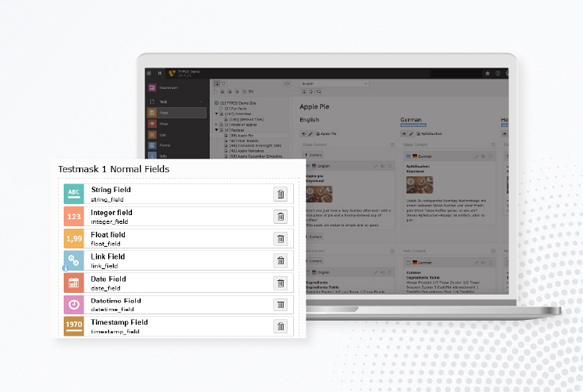Select Apple Cucumber Smoothie in page tree
The image size is (583, 392).
(256, 157)
